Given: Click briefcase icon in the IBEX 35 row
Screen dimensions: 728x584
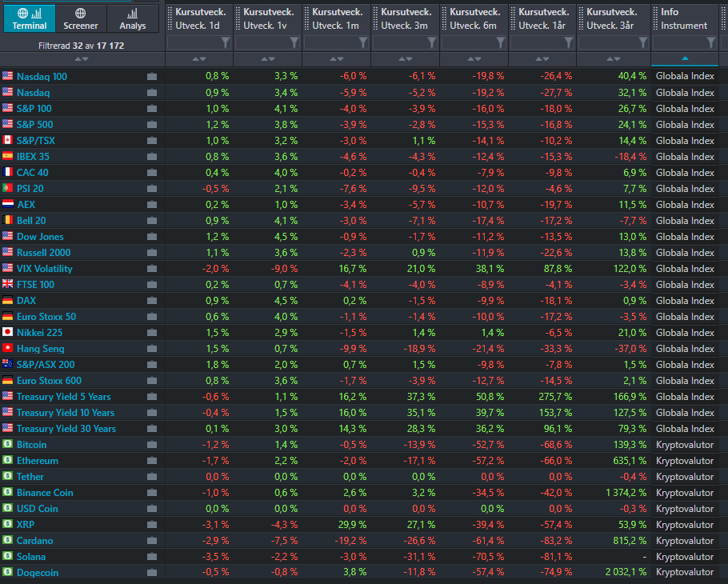Looking at the screenshot, I should pyautogui.click(x=152, y=157).
